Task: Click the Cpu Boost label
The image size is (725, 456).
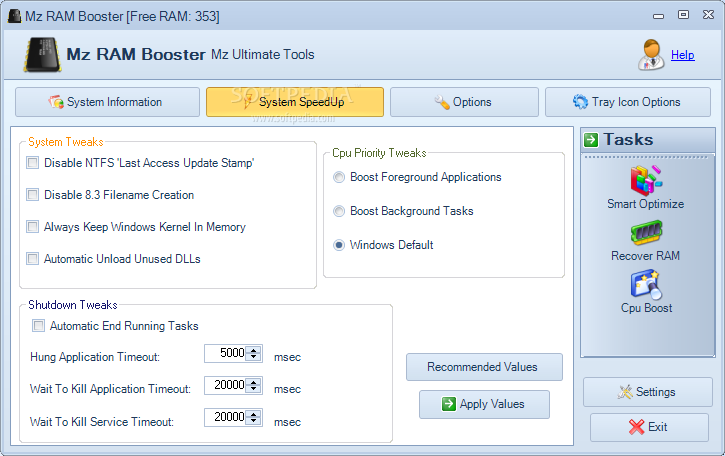Action: point(646,308)
